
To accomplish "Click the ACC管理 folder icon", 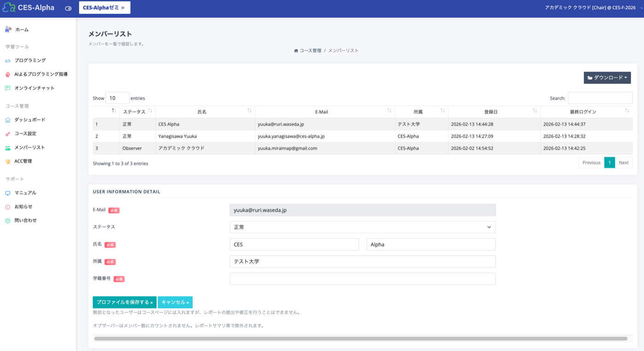I will (x=8, y=162).
